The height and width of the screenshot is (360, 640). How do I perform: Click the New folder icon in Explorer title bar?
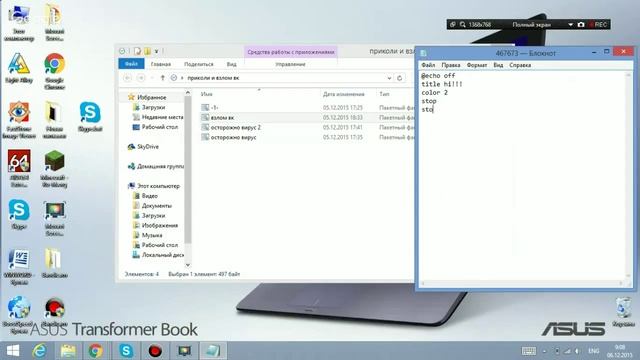pyautogui.click(x=147, y=51)
